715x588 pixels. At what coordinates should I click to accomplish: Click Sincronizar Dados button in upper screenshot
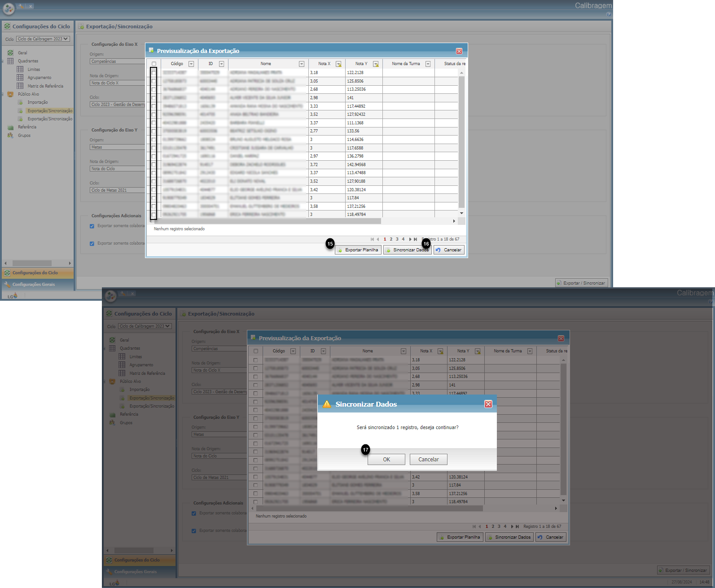click(x=408, y=250)
